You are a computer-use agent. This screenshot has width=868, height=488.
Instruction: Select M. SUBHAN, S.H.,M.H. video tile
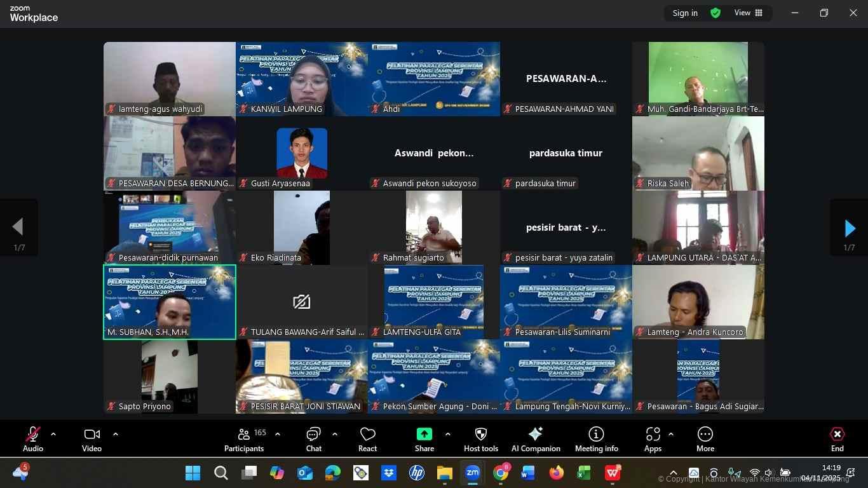(170, 302)
